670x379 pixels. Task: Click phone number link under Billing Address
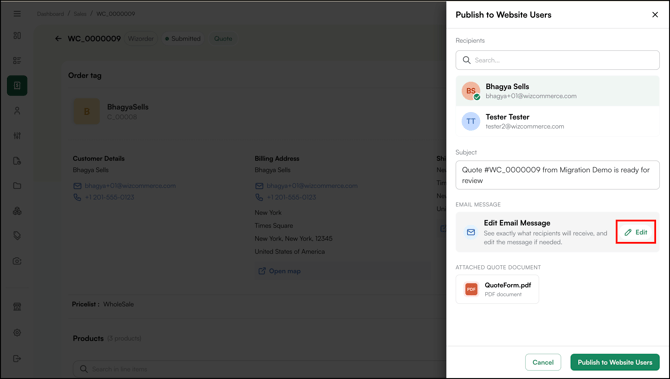tap(291, 197)
